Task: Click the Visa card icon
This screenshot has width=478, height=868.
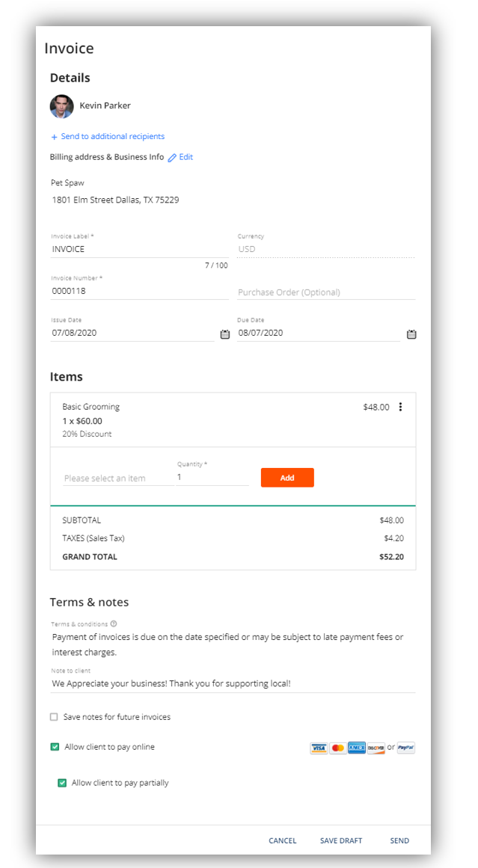Action: pos(319,748)
